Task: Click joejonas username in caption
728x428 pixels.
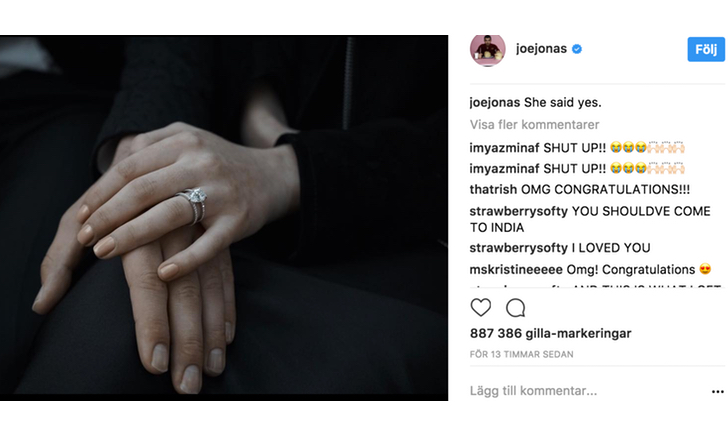Action: click(x=494, y=103)
